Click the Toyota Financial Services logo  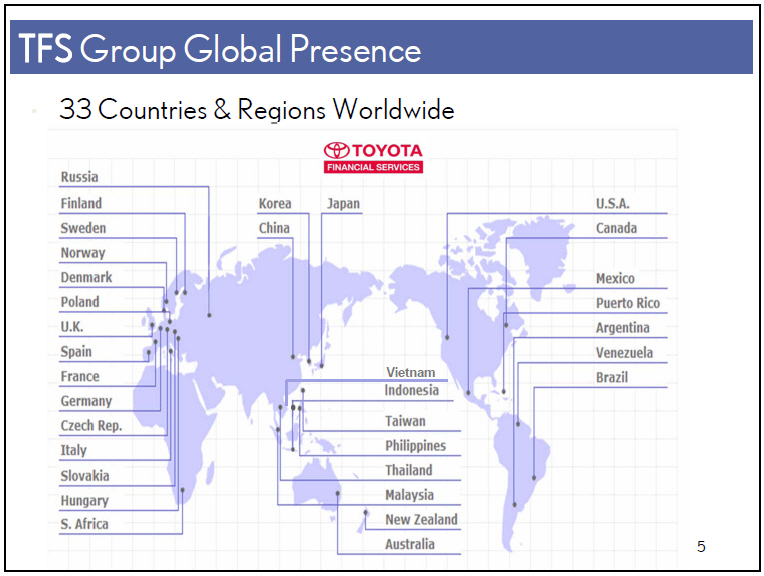click(373, 157)
